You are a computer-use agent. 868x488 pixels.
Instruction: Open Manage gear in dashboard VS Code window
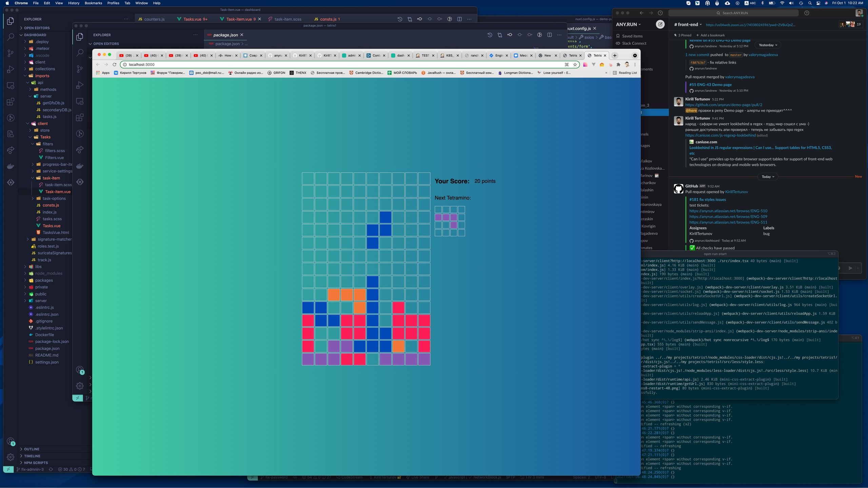point(11,457)
